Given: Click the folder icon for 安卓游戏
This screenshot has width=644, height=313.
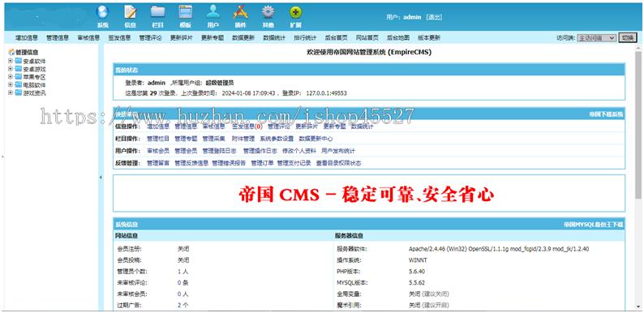Looking at the screenshot, I should [19, 69].
